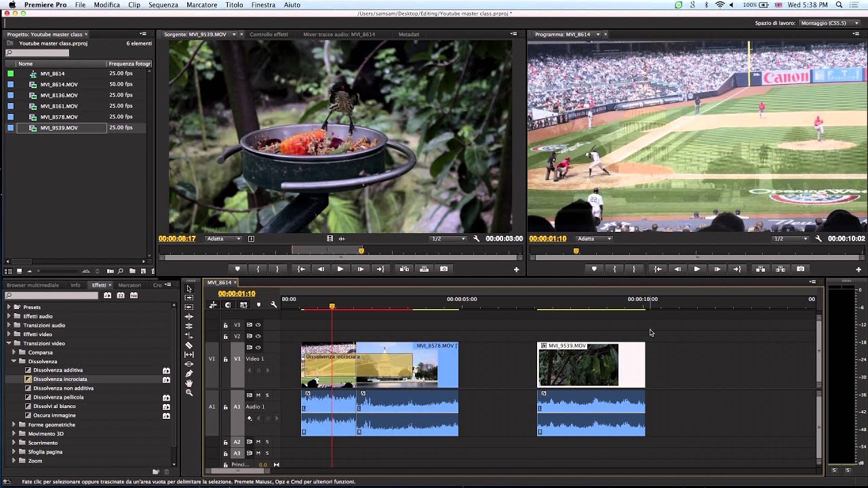
Task: Click Export Frame camera in Source monitor
Action: coord(444,269)
